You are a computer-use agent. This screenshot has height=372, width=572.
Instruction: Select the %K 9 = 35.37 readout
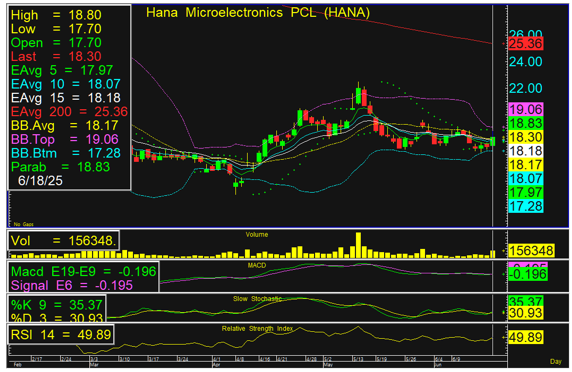coord(57,305)
